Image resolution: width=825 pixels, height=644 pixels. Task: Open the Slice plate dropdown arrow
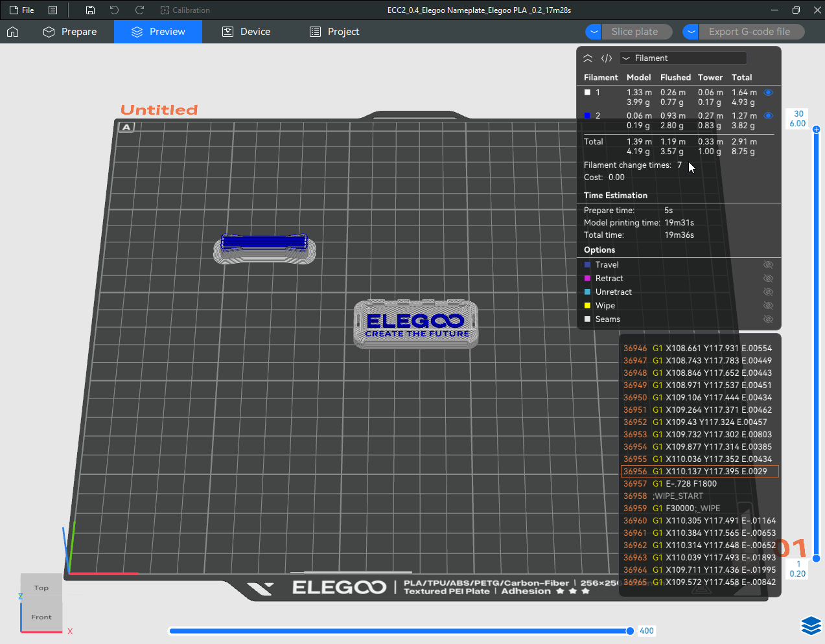click(593, 32)
